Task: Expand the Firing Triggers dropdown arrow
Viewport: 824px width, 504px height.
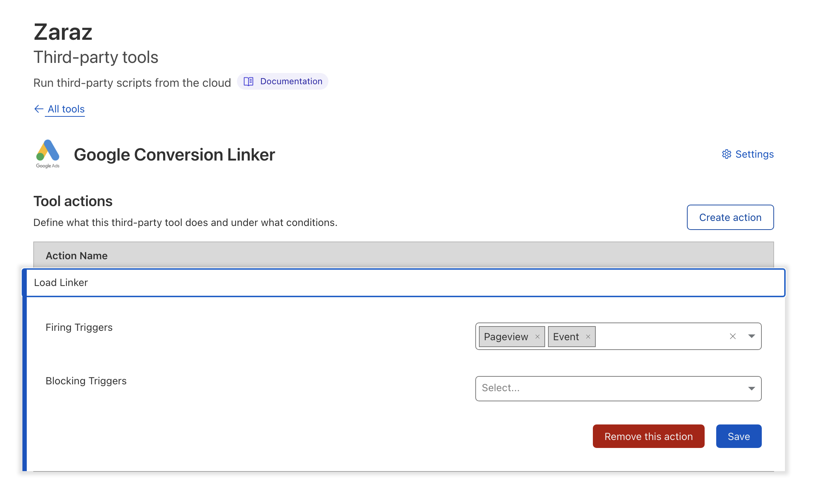Action: point(752,336)
